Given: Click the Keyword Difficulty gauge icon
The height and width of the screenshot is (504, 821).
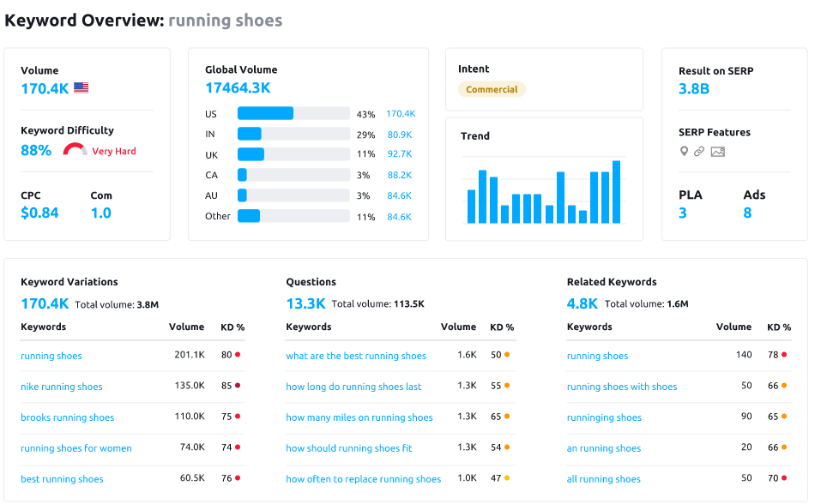Looking at the screenshot, I should (75, 150).
